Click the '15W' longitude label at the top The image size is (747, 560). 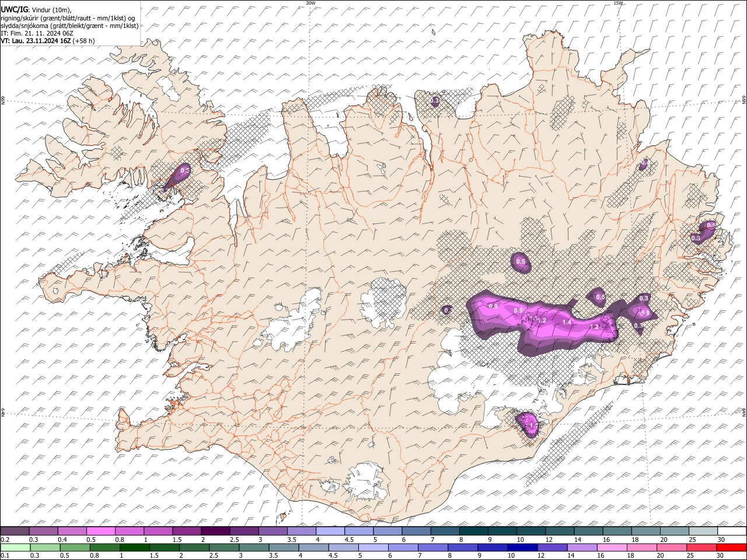point(617,3)
